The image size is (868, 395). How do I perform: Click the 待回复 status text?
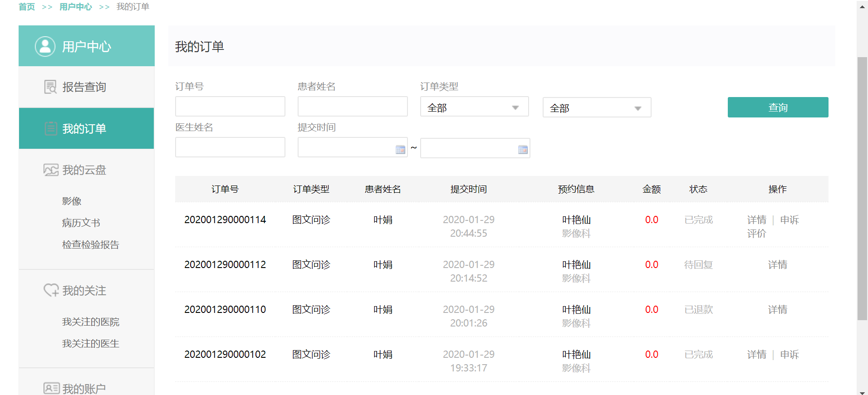pyautogui.click(x=698, y=264)
